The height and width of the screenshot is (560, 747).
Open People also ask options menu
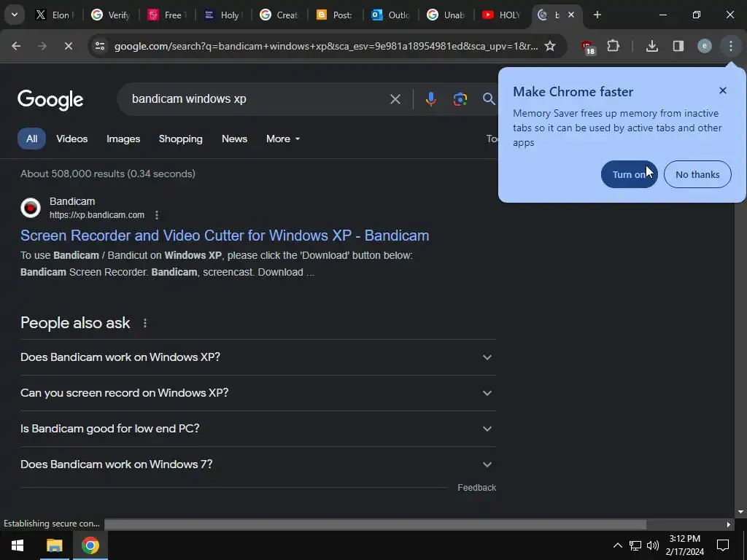pyautogui.click(x=145, y=323)
